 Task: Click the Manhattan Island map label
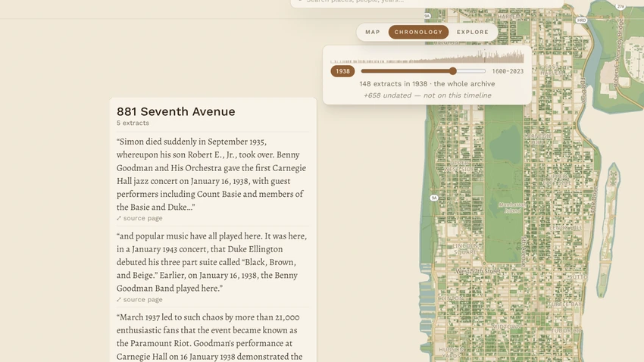511,208
